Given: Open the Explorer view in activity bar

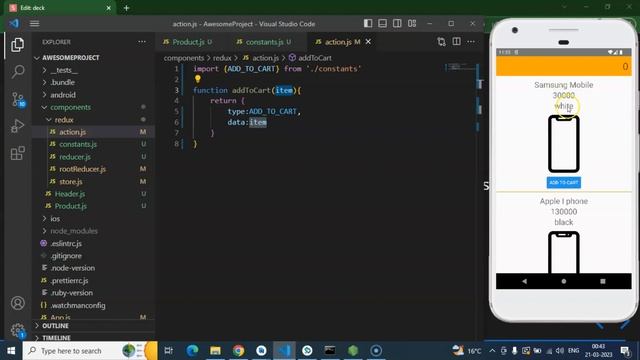Looking at the screenshot, I should (x=17, y=44).
